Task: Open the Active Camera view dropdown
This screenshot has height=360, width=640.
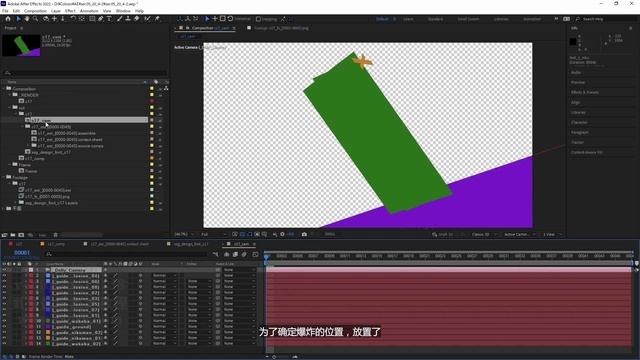Action: pyautogui.click(x=519, y=234)
